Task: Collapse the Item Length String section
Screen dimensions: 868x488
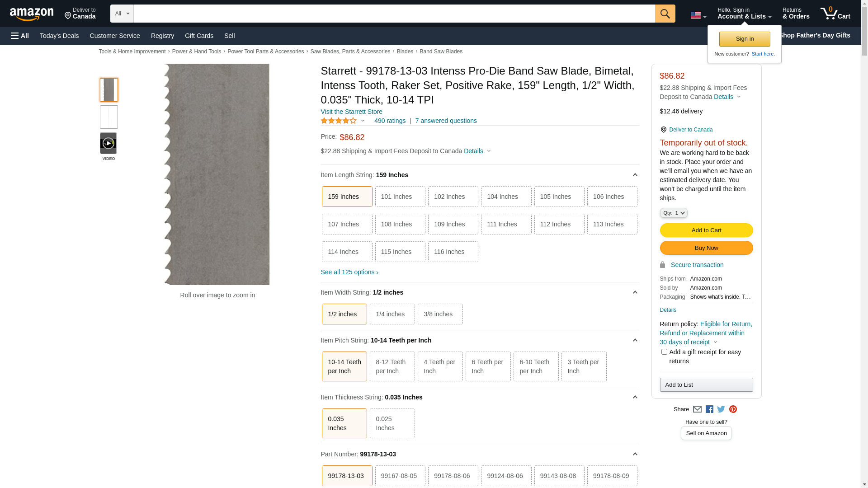Action: 635,175
